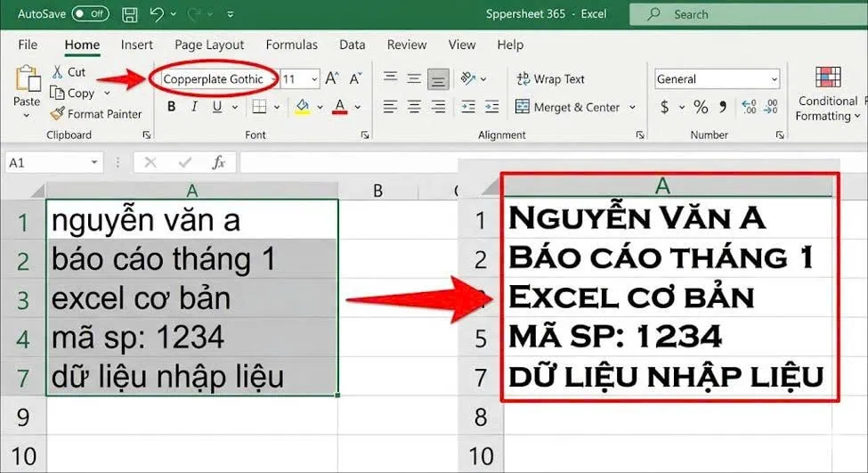Click the Orientation text rotation icon
This screenshot has width=868, height=473.
pyautogui.click(x=468, y=78)
